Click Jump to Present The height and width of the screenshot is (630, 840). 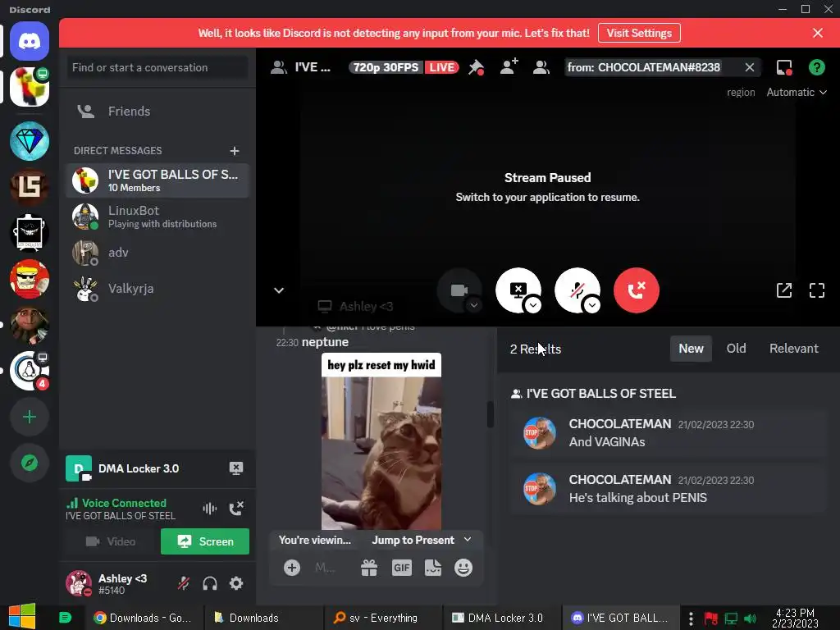click(x=413, y=540)
